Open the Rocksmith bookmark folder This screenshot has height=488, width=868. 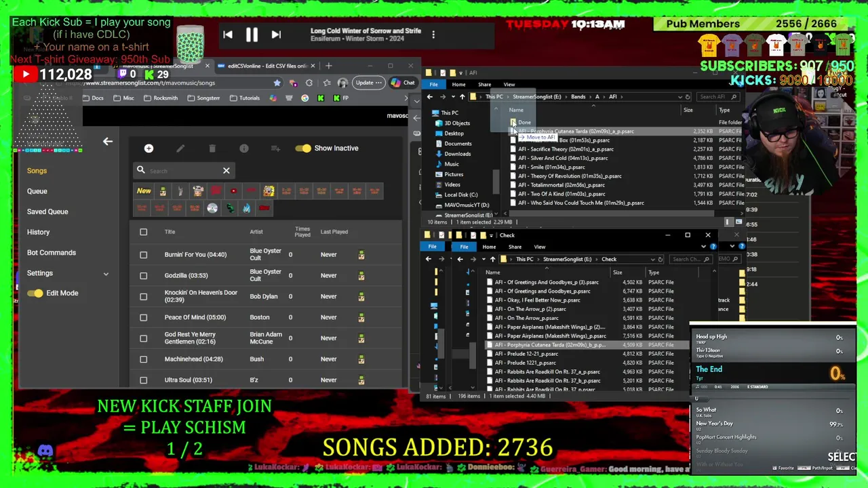pos(160,98)
